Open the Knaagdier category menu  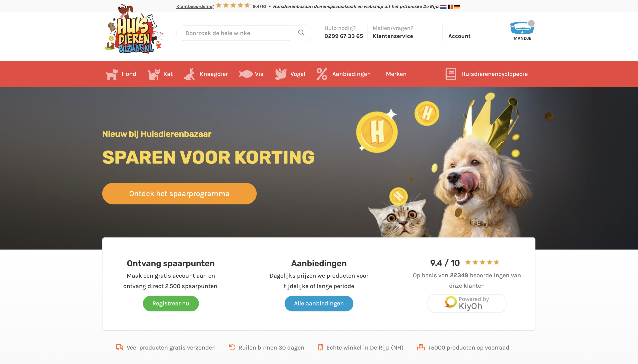206,74
